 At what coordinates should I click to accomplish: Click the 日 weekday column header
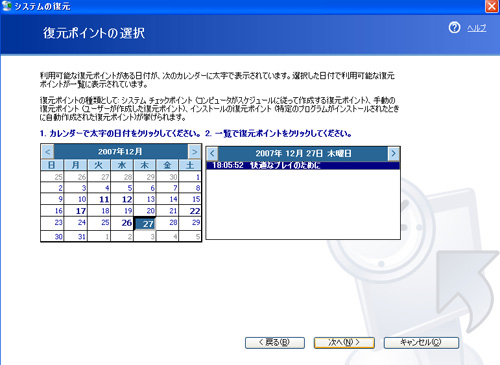coord(52,165)
